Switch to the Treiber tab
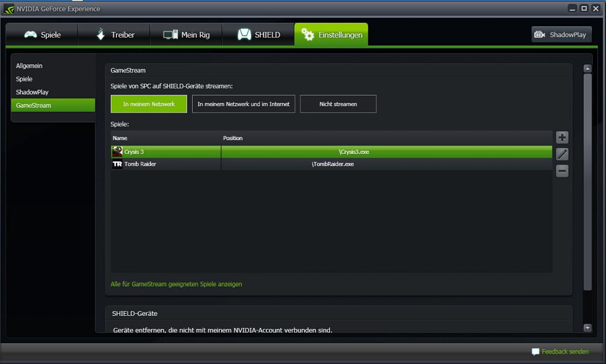The image size is (606, 364). [114, 35]
